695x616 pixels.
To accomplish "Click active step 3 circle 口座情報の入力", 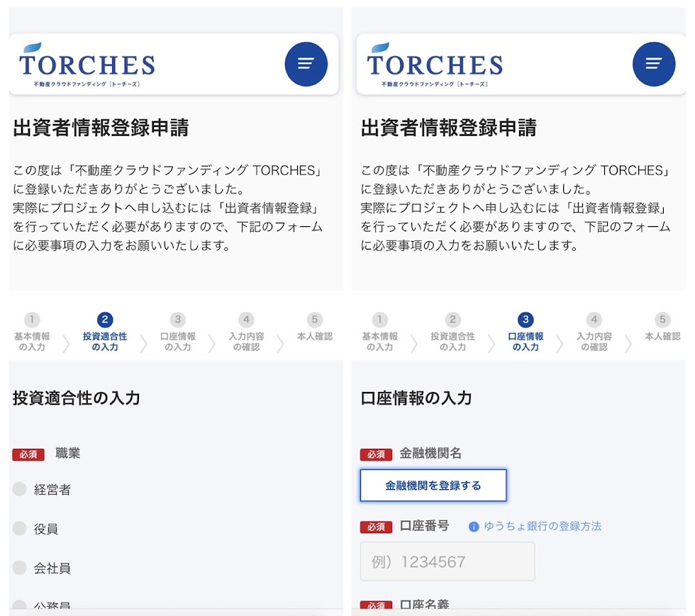I will click(x=526, y=320).
